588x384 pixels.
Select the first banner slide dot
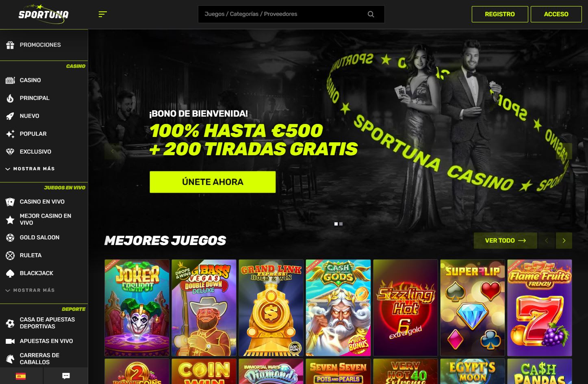336,224
